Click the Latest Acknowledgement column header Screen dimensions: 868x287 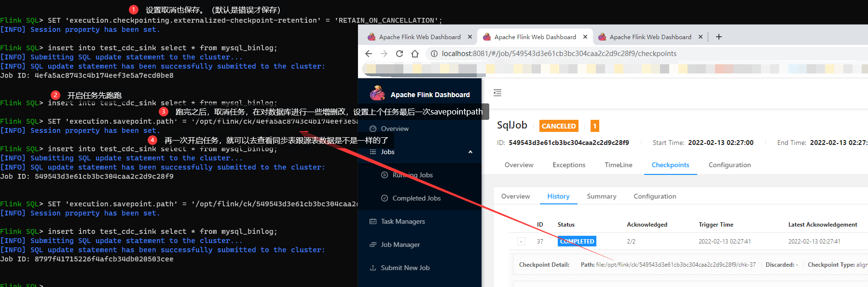point(823,225)
